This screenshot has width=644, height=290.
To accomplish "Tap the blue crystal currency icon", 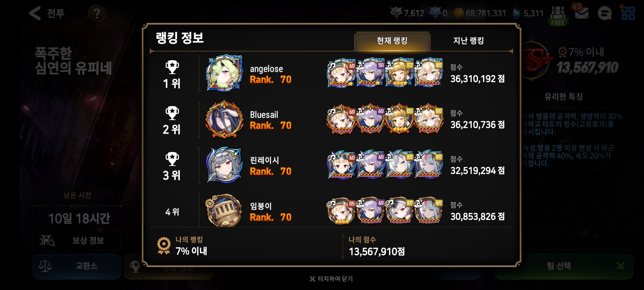I will point(516,13).
